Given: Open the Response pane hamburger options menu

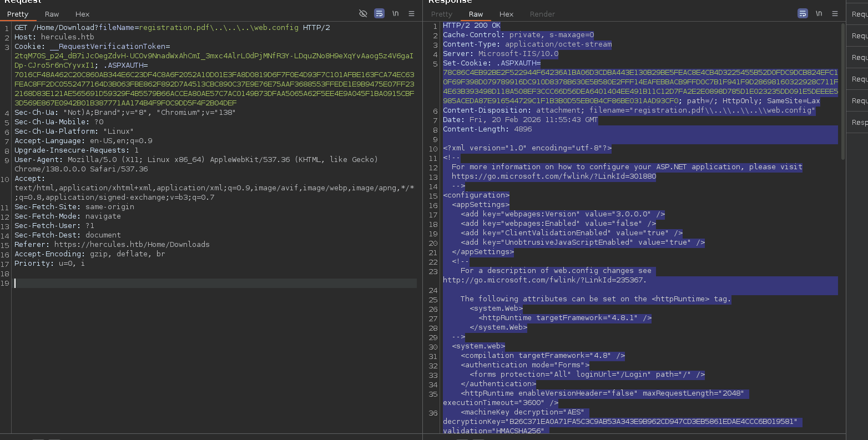Looking at the screenshot, I should (x=835, y=13).
